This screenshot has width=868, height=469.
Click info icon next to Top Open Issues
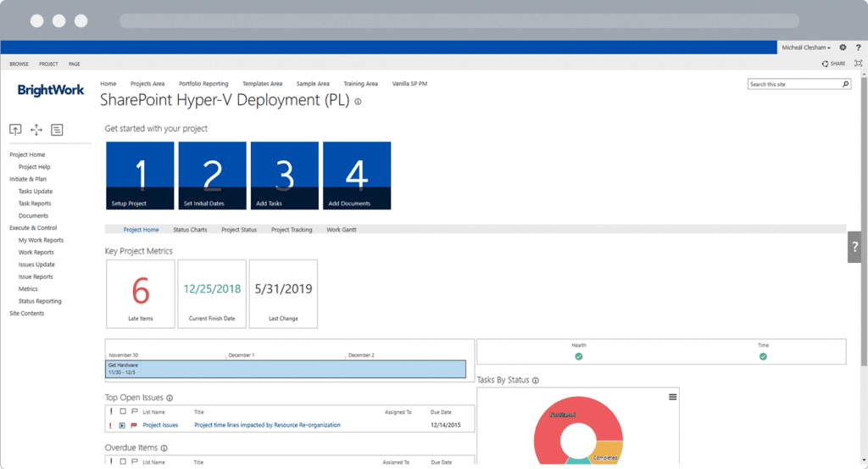coord(170,398)
